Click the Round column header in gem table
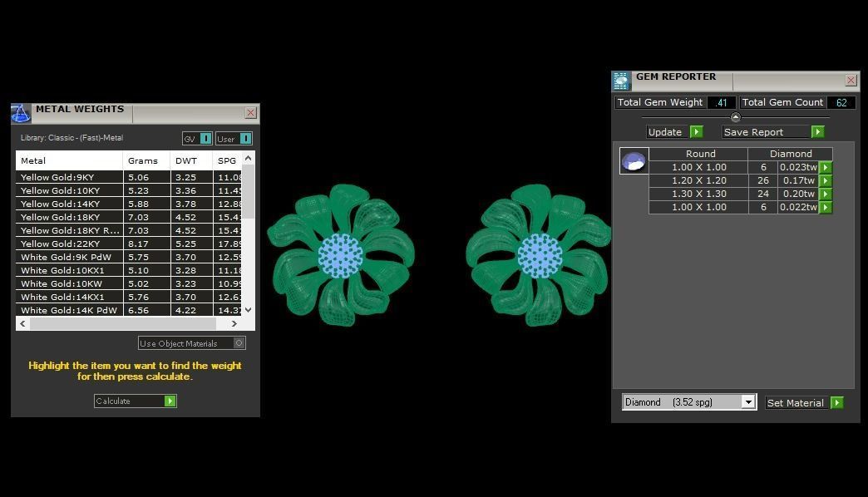 [698, 154]
